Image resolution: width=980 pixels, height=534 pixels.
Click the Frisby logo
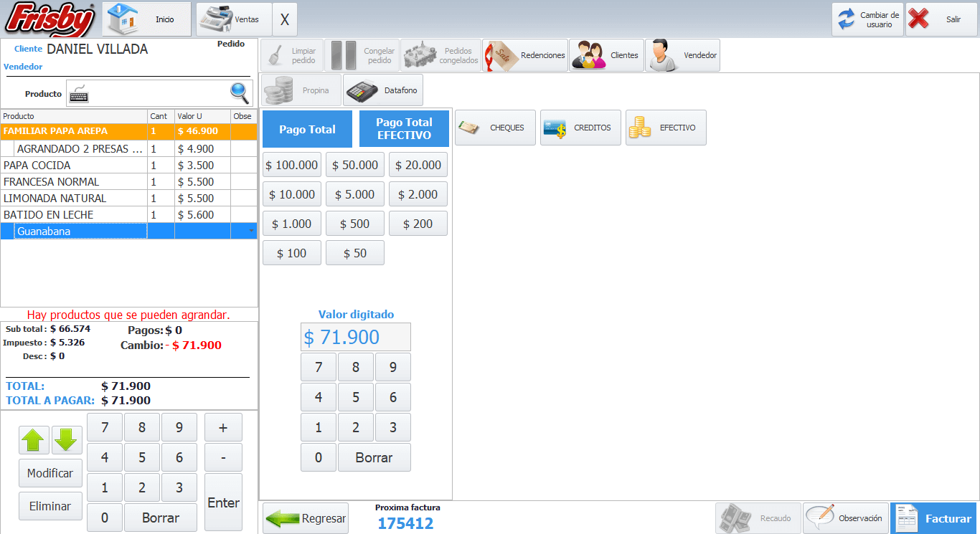pyautogui.click(x=49, y=19)
